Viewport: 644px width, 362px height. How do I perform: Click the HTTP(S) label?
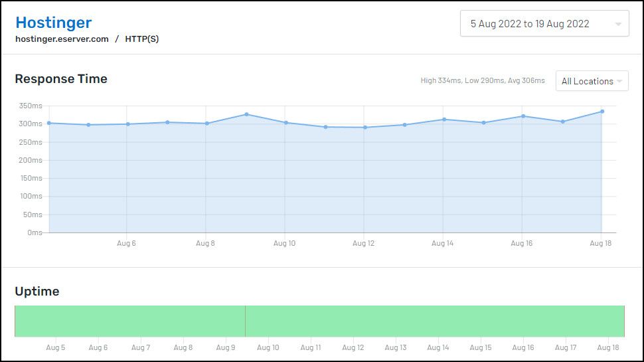pyautogui.click(x=141, y=39)
